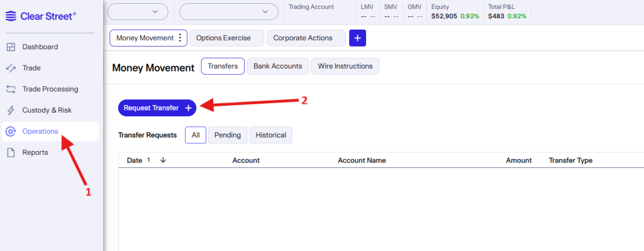Click the Trade arrows icon

tap(11, 68)
